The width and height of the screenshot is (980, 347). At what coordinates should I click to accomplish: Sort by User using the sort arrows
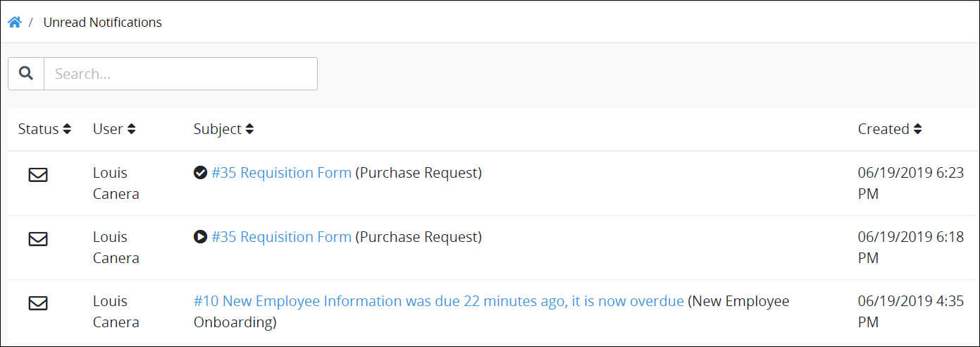[x=131, y=129]
